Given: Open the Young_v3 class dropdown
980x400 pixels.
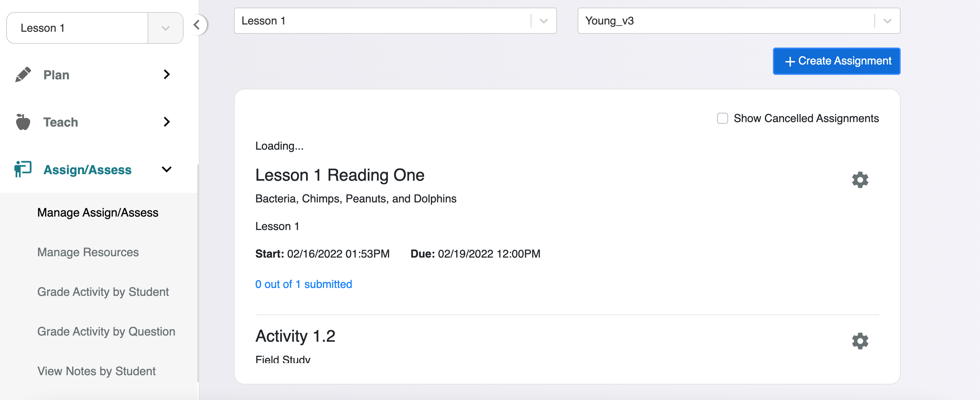Looking at the screenshot, I should 887,21.
